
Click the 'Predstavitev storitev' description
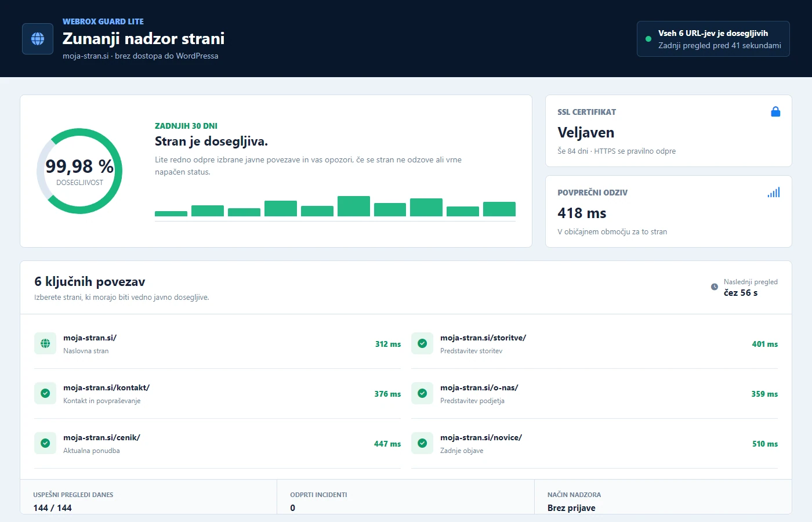click(x=472, y=351)
